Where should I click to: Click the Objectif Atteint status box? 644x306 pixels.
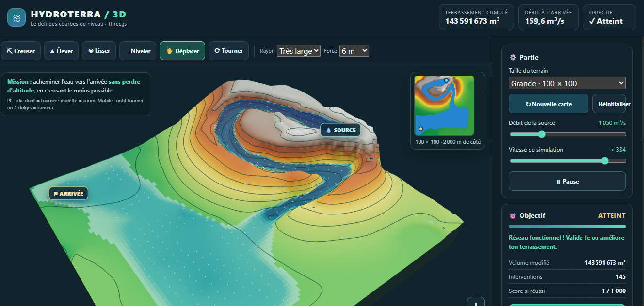point(609,17)
